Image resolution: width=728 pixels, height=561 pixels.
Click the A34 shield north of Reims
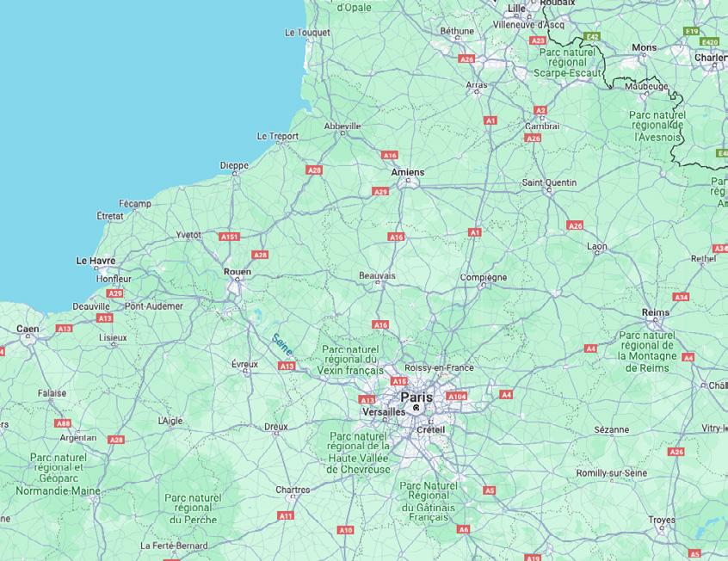[x=681, y=297]
